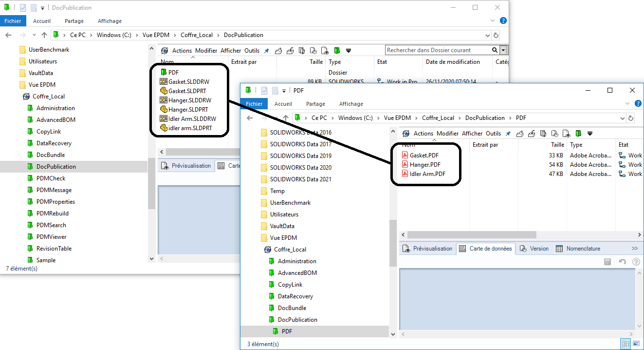
Task: Click the check-in icon in the PDF window toolbar
Action: [531, 134]
